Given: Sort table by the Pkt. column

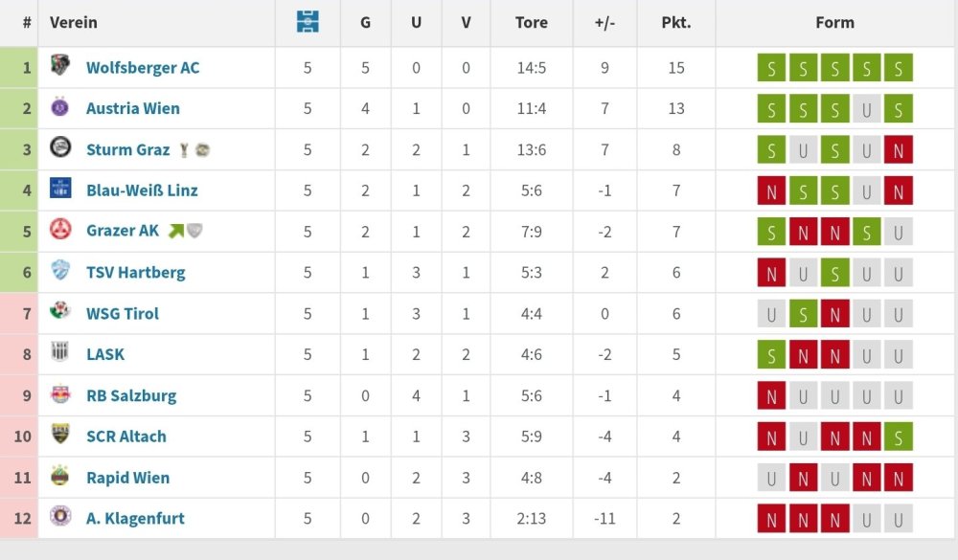Looking at the screenshot, I should 676,22.
